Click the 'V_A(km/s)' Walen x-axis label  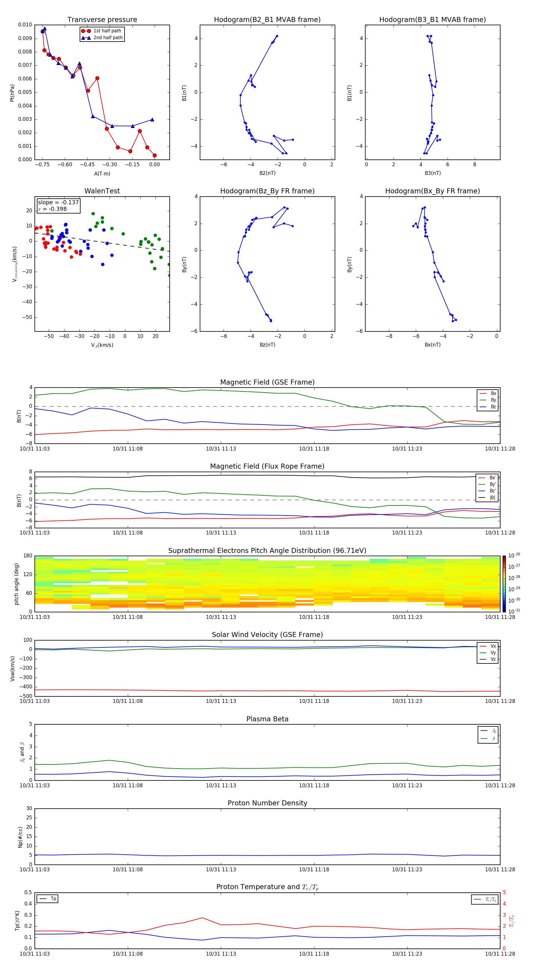tap(102, 345)
